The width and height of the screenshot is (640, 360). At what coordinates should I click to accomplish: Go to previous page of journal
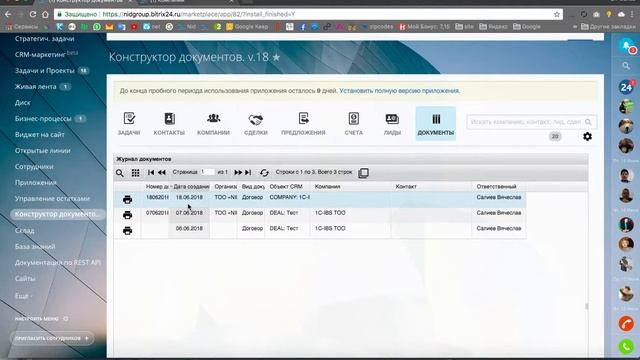click(162, 173)
